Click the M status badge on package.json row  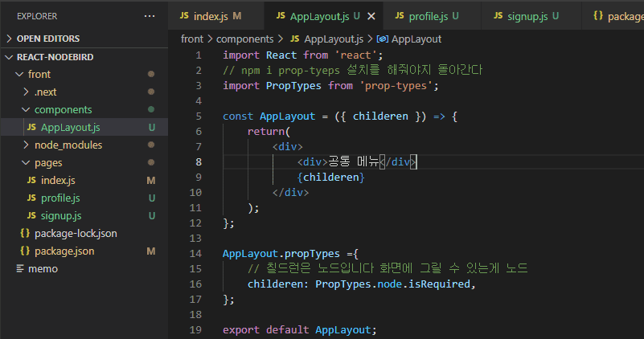[x=151, y=251]
